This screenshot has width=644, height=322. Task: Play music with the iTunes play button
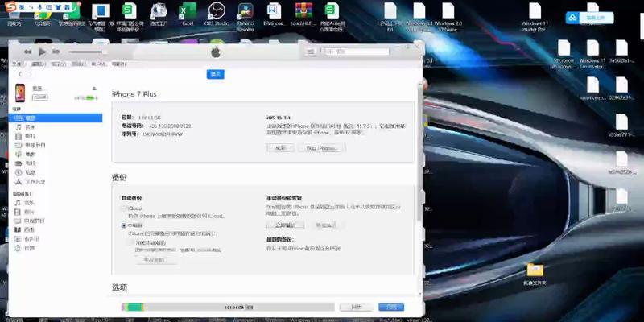click(x=43, y=52)
